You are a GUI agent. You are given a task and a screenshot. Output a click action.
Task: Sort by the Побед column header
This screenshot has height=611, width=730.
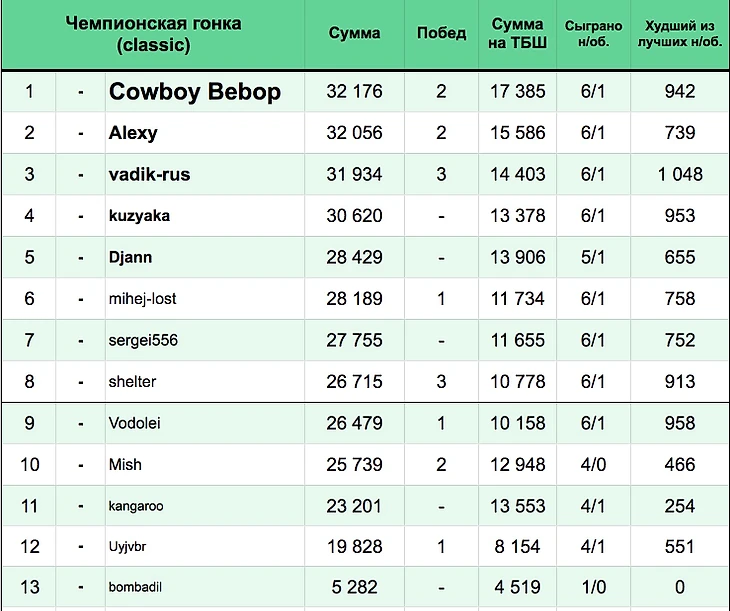[x=441, y=33]
